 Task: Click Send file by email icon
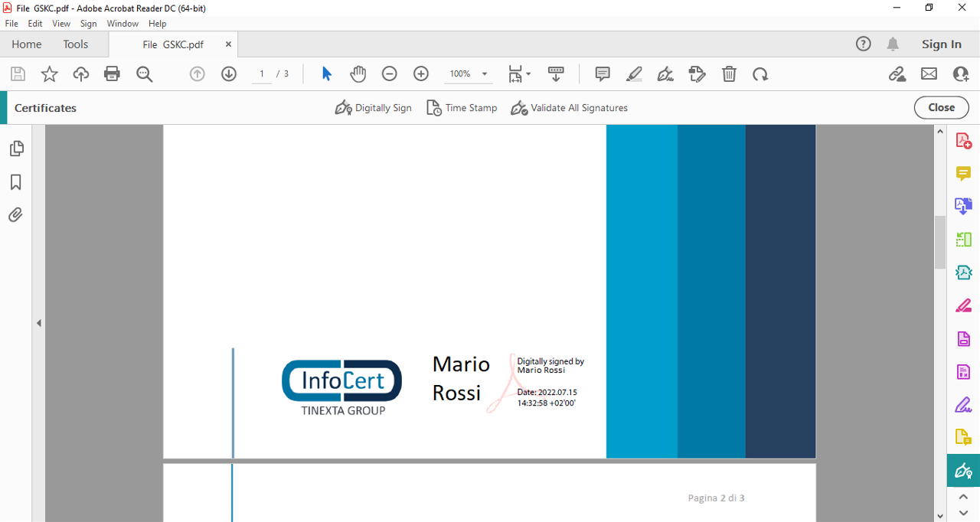tap(929, 74)
